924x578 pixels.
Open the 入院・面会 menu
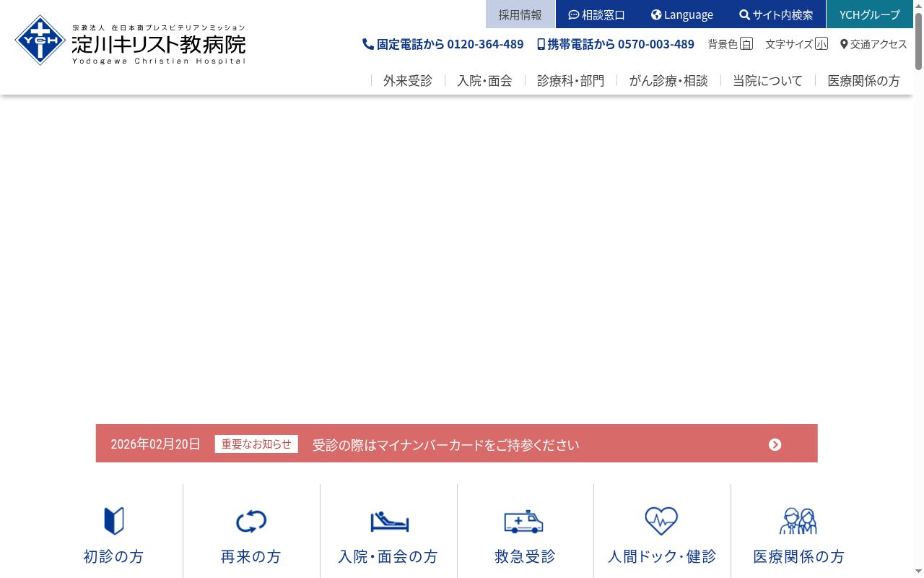point(484,80)
